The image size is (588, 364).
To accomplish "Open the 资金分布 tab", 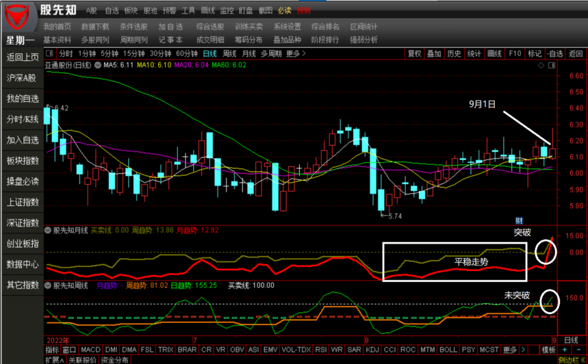I will click(x=114, y=360).
